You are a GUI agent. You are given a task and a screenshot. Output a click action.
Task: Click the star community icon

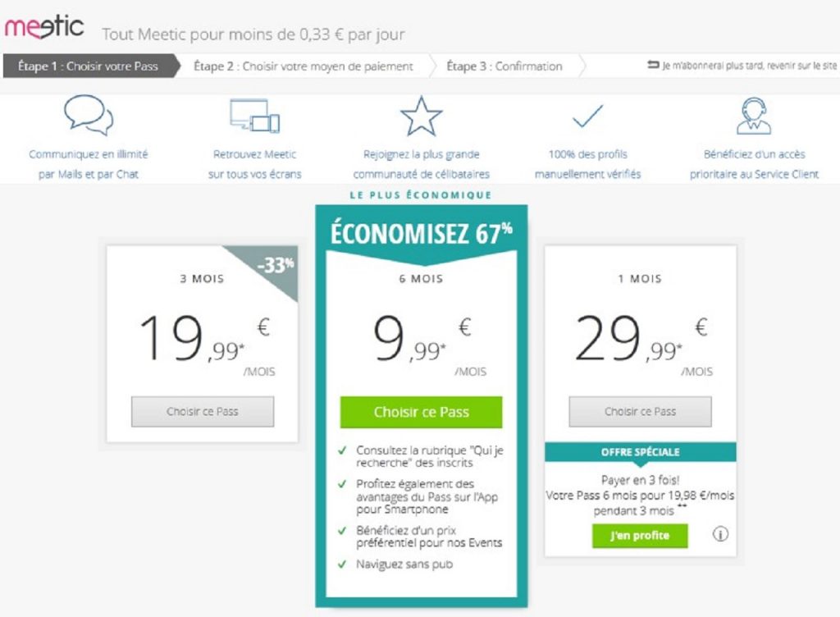coord(421,116)
